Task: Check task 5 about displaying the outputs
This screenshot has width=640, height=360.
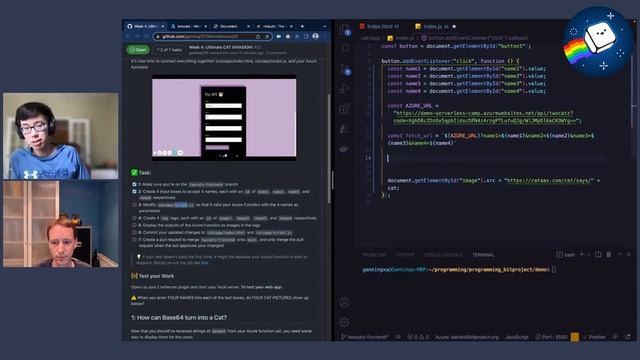Action: click(134, 225)
